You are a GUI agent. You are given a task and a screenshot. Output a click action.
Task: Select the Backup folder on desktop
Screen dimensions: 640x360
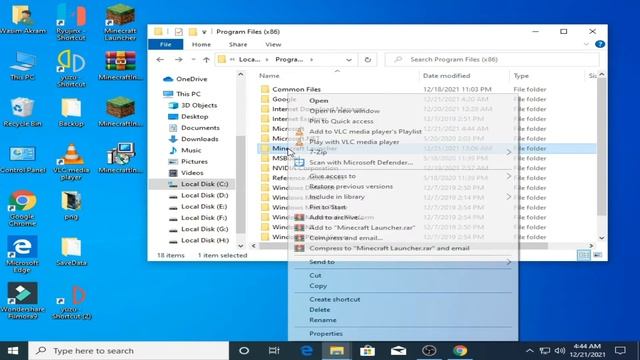click(71, 112)
